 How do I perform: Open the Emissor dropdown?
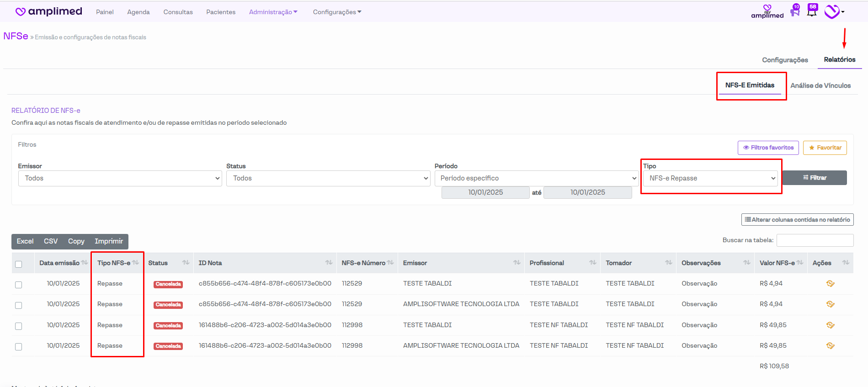click(120, 178)
